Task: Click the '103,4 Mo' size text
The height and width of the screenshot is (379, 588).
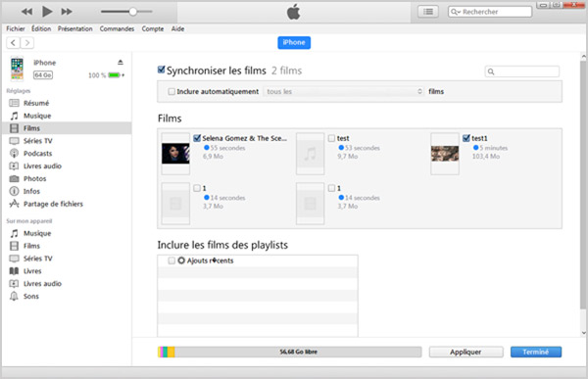Action: point(486,157)
